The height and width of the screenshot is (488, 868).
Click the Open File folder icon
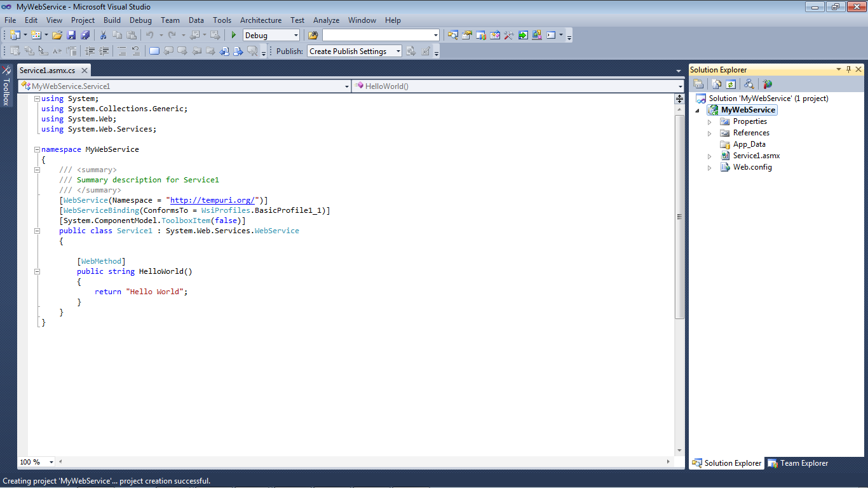[57, 35]
